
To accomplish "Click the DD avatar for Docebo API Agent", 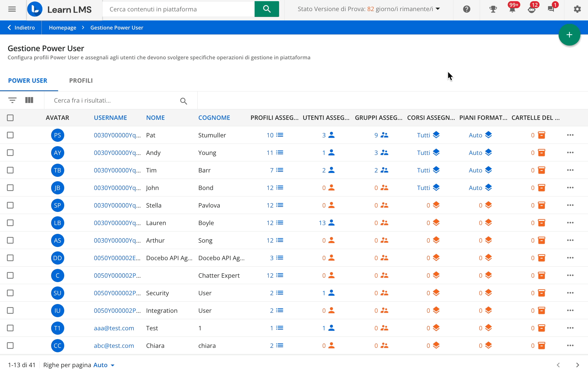I will [x=58, y=258].
